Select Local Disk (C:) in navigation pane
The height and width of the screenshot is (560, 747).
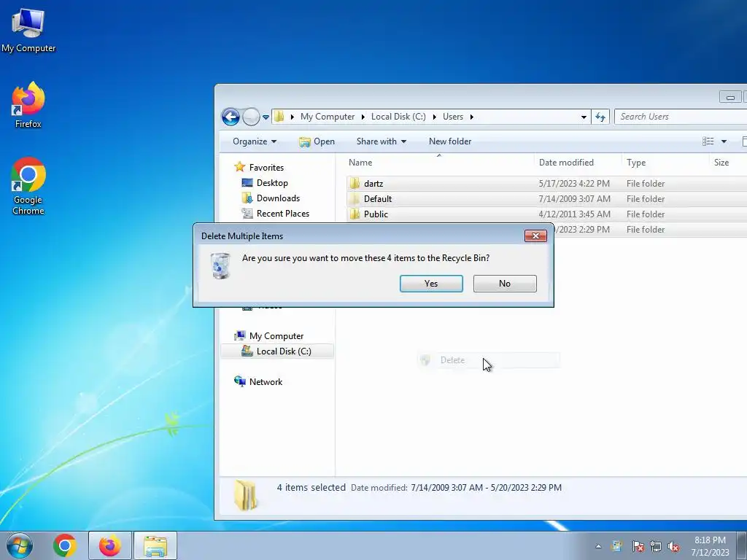point(284,351)
